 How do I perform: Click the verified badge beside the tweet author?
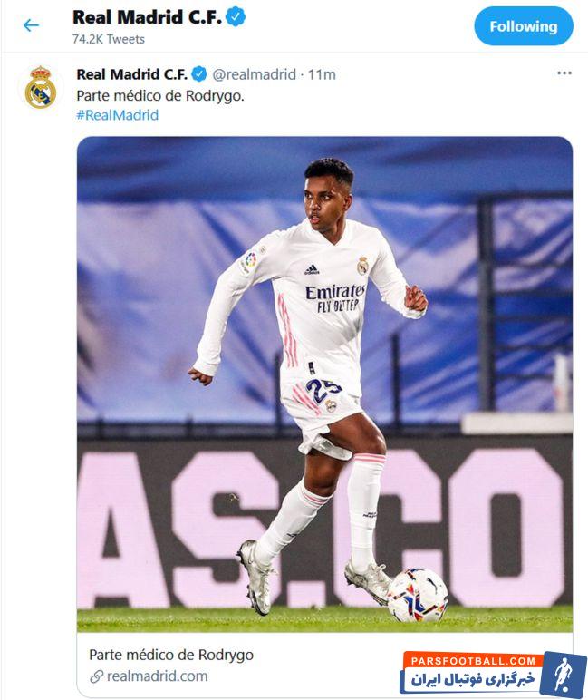coord(199,74)
